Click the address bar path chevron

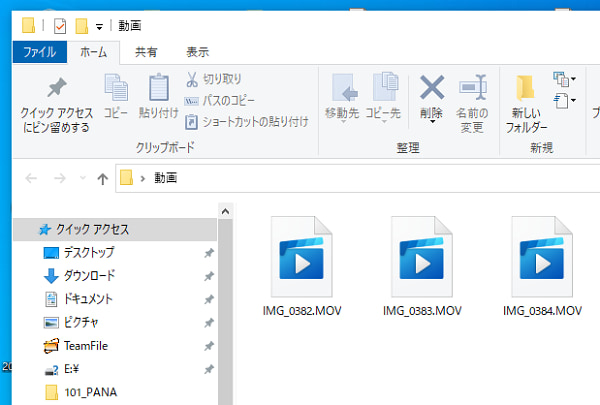click(x=143, y=178)
